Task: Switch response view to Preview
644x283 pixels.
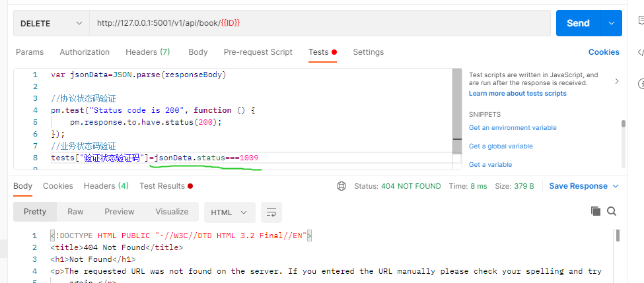Action: tap(120, 212)
